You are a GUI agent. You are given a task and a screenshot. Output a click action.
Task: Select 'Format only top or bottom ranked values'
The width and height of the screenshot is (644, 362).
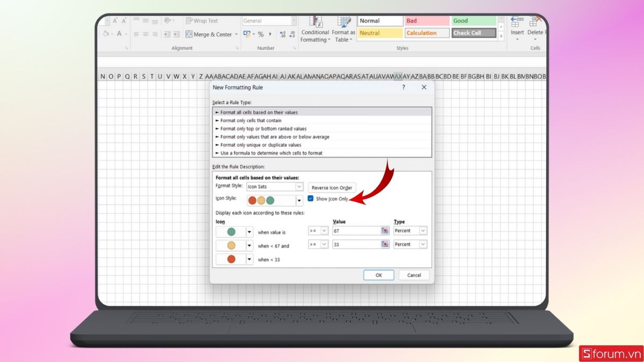[x=322, y=129]
